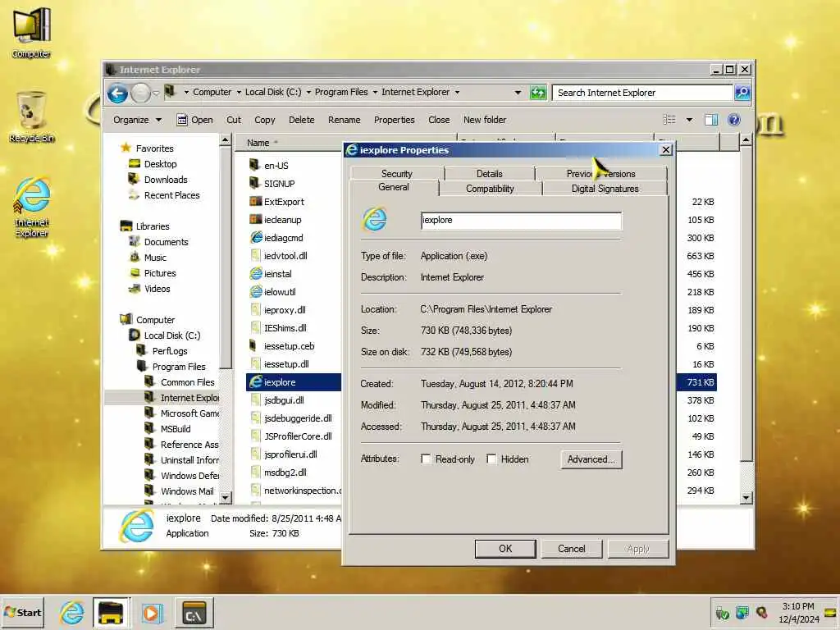Expand the Internet Explorer breadcrumb arrow
This screenshot has height=630, width=840.
point(457,92)
